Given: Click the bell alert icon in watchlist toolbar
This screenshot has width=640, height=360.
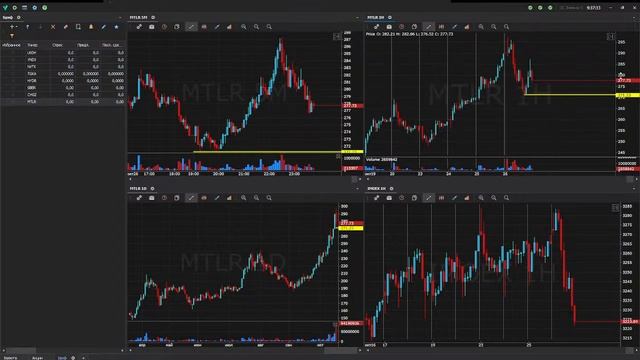Looking at the screenshot, I should coord(91,27).
